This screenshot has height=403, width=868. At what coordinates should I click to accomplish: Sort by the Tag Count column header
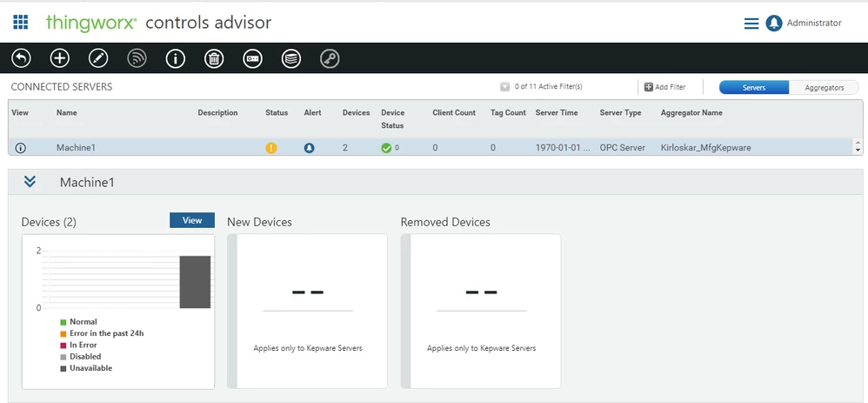pyautogui.click(x=508, y=112)
